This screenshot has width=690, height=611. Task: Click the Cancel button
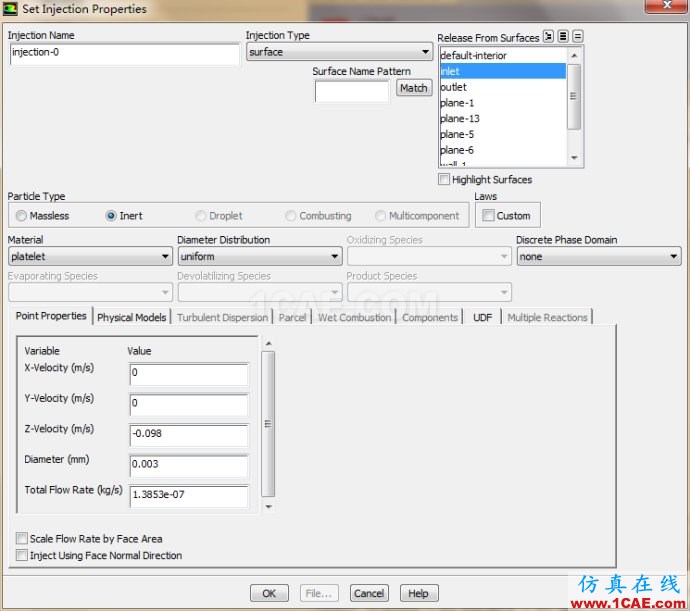point(369,593)
